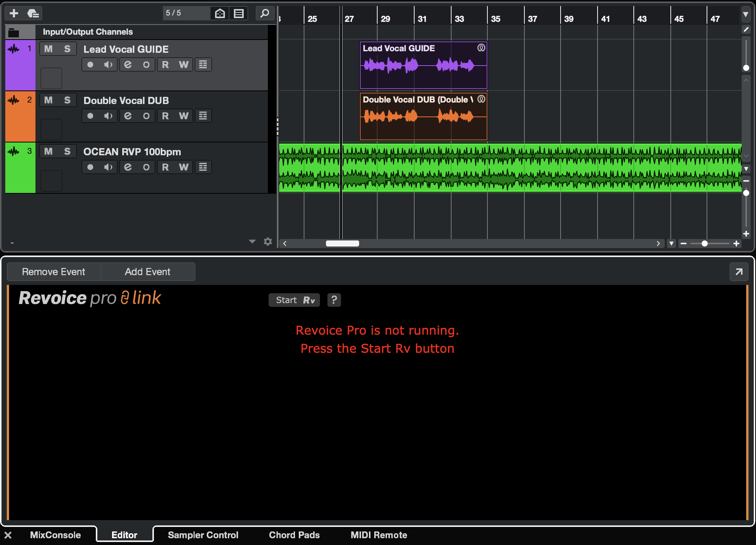
Task: Open editor in separate window arrow
Action: [x=739, y=272]
